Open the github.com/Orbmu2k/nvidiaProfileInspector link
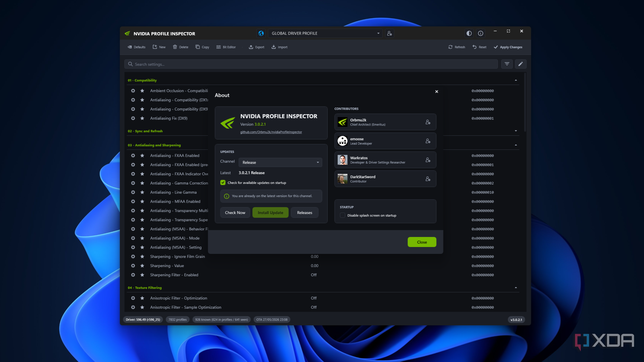This screenshot has width=644, height=362. 271,132
